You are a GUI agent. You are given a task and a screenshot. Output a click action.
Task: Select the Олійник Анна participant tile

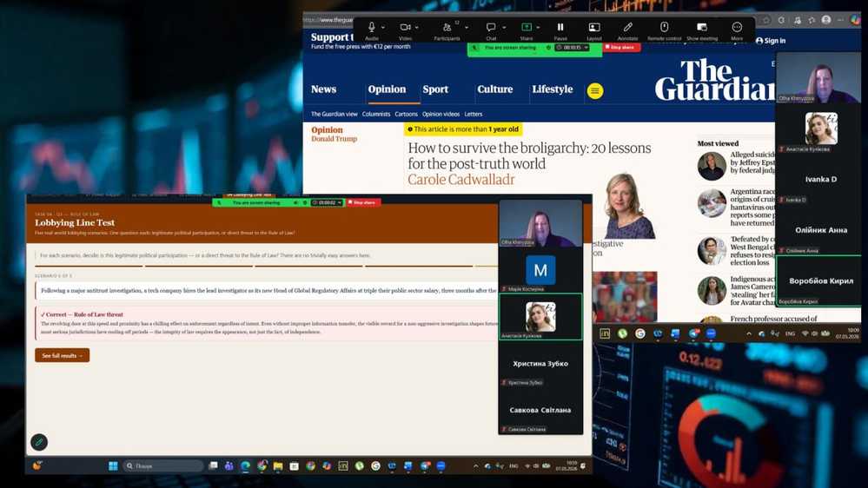(x=820, y=229)
